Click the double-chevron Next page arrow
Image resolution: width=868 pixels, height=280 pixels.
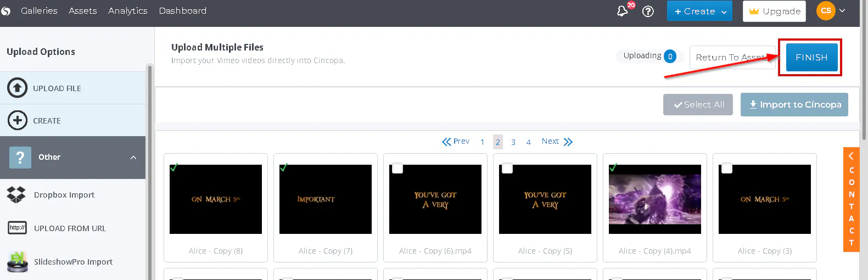click(568, 142)
